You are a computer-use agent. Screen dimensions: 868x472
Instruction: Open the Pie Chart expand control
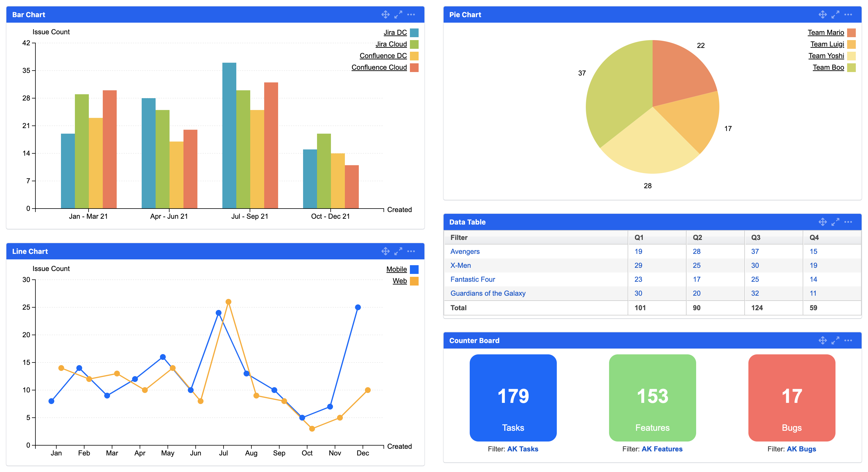835,15
